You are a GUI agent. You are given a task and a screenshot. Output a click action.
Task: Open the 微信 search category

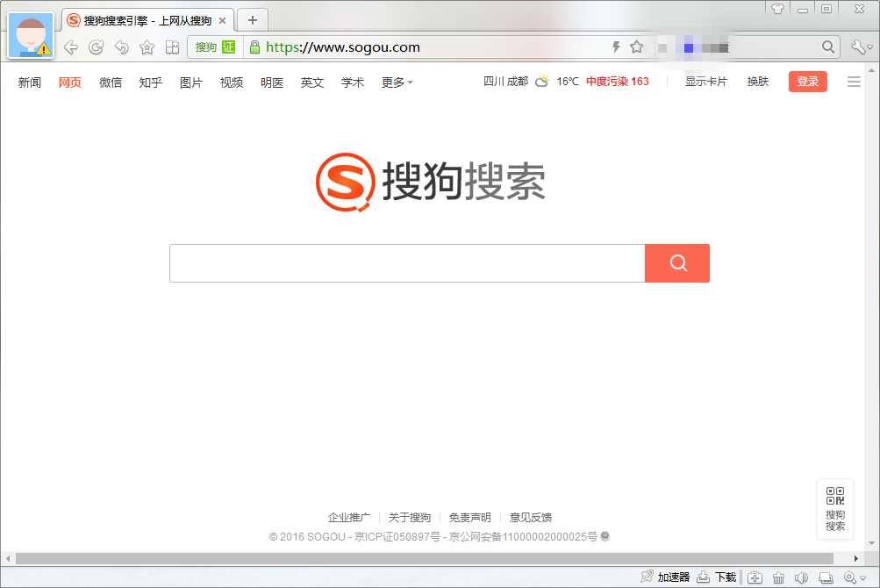pyautogui.click(x=110, y=82)
